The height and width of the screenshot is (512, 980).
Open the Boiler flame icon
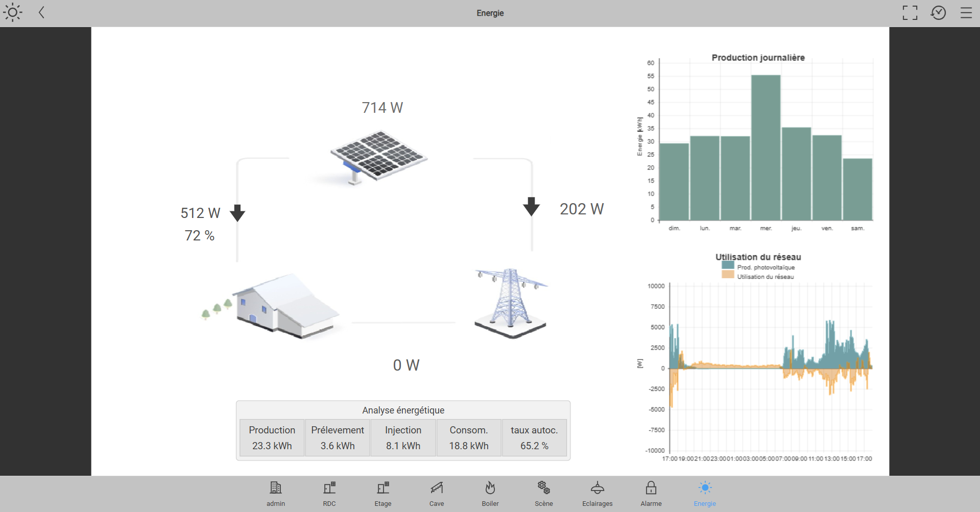pyautogui.click(x=490, y=494)
